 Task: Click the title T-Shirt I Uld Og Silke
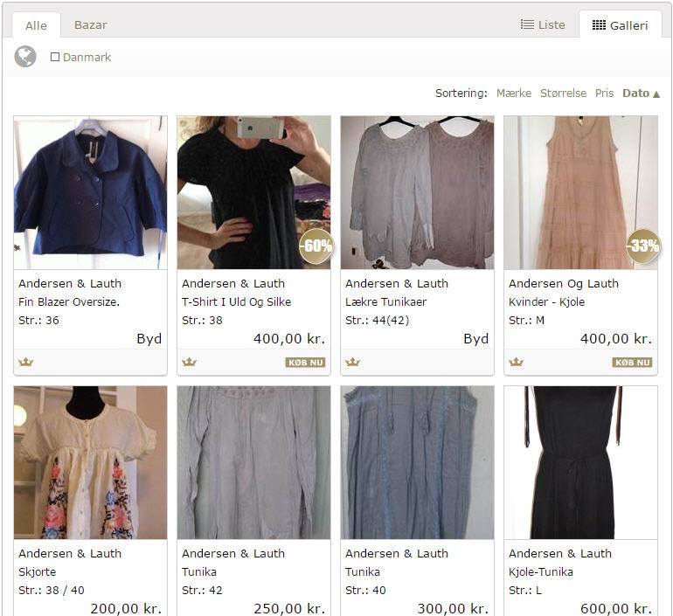point(237,302)
